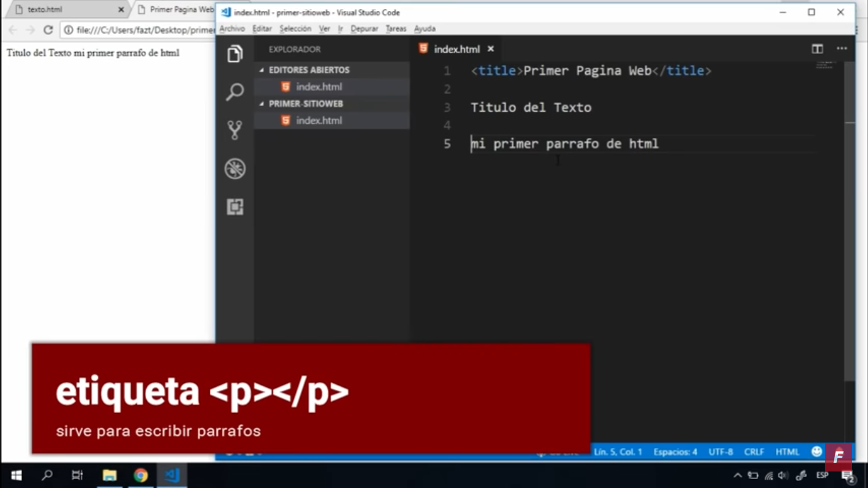Open the Extensions view icon
The height and width of the screenshot is (488, 868).
pos(234,207)
